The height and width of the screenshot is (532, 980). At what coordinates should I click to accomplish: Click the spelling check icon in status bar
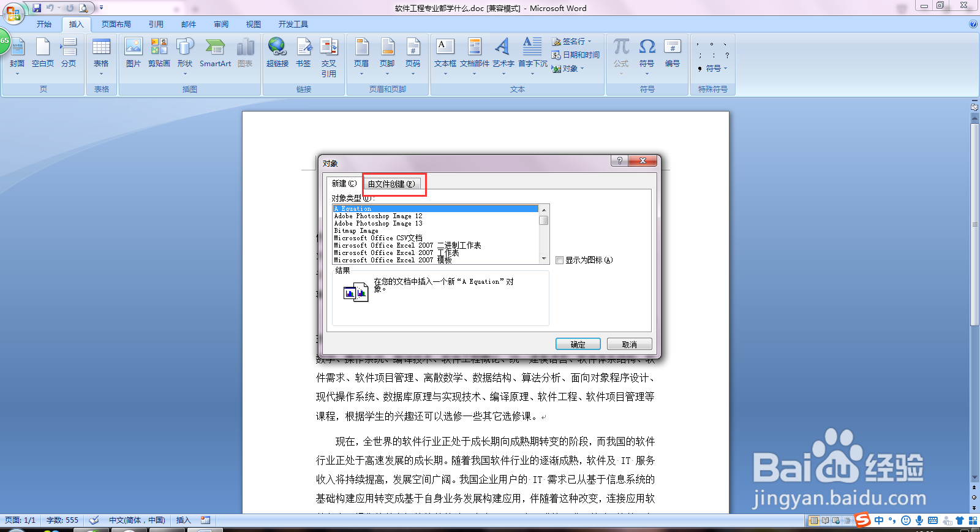point(94,520)
